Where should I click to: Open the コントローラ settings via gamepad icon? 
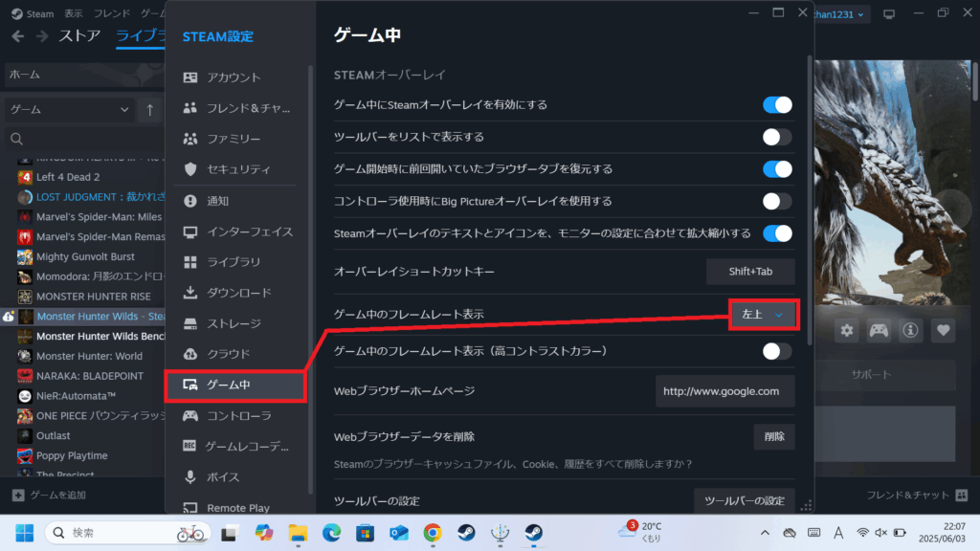click(x=190, y=415)
